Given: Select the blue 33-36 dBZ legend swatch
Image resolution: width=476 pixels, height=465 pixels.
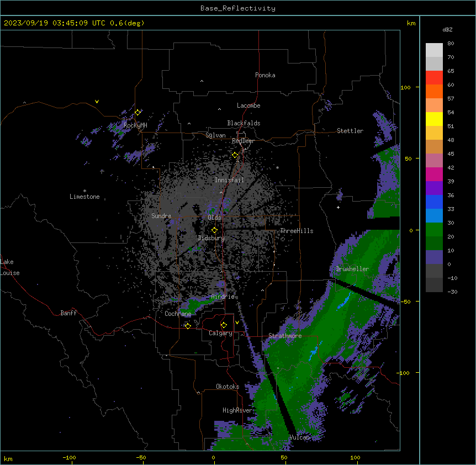Looking at the screenshot, I should point(434,202).
